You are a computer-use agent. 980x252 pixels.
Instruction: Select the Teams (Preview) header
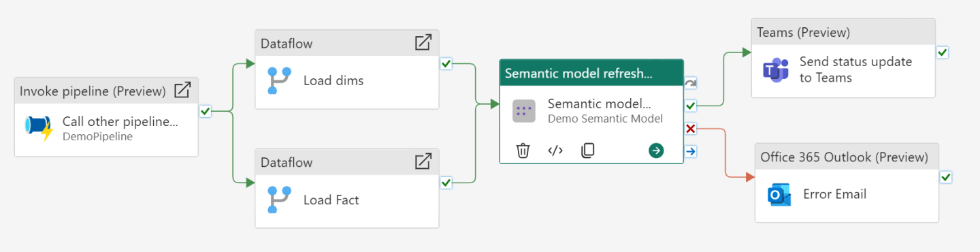coord(843,32)
